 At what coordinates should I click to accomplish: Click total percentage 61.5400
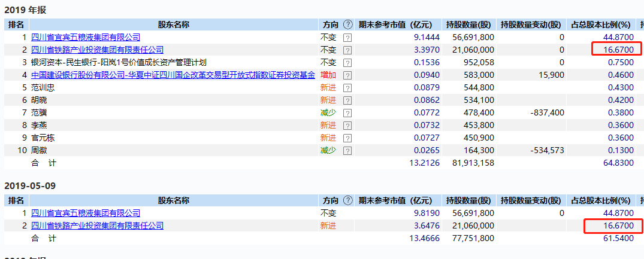coord(618,238)
